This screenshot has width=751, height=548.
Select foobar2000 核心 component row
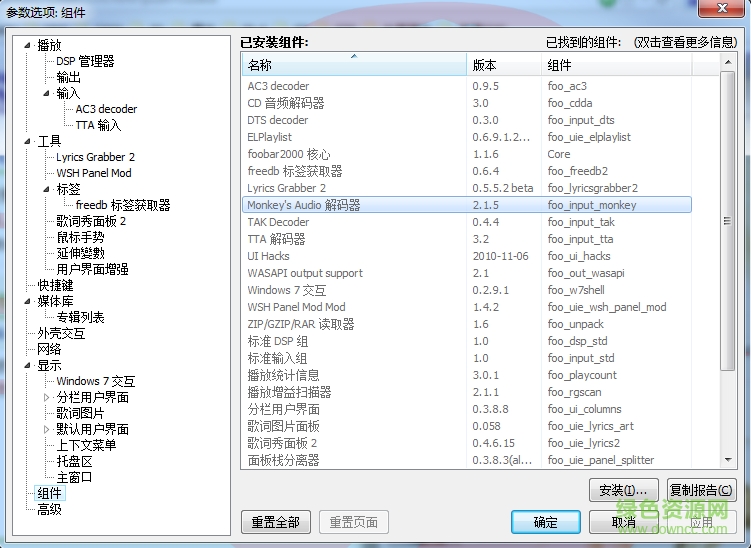(x=467, y=154)
